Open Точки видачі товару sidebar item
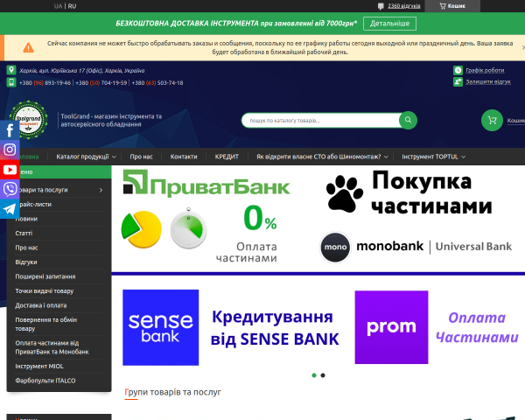 45,290
